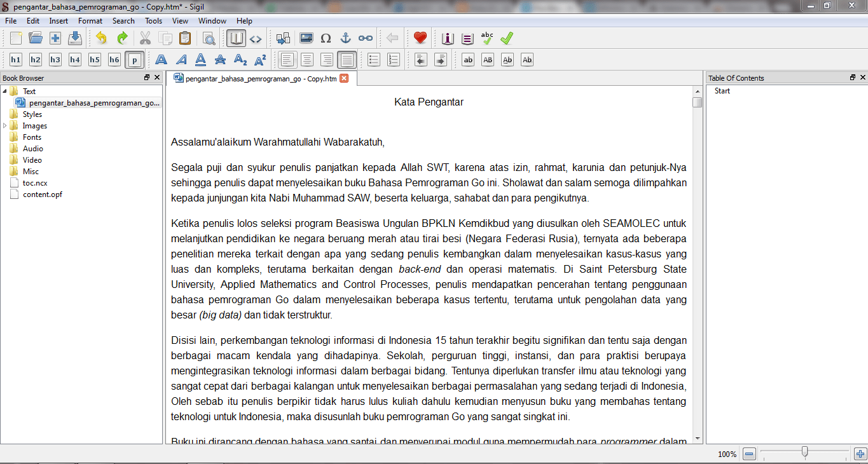Toggle bold formatting
Viewport: 868px width, 464px height.
pos(161,60)
